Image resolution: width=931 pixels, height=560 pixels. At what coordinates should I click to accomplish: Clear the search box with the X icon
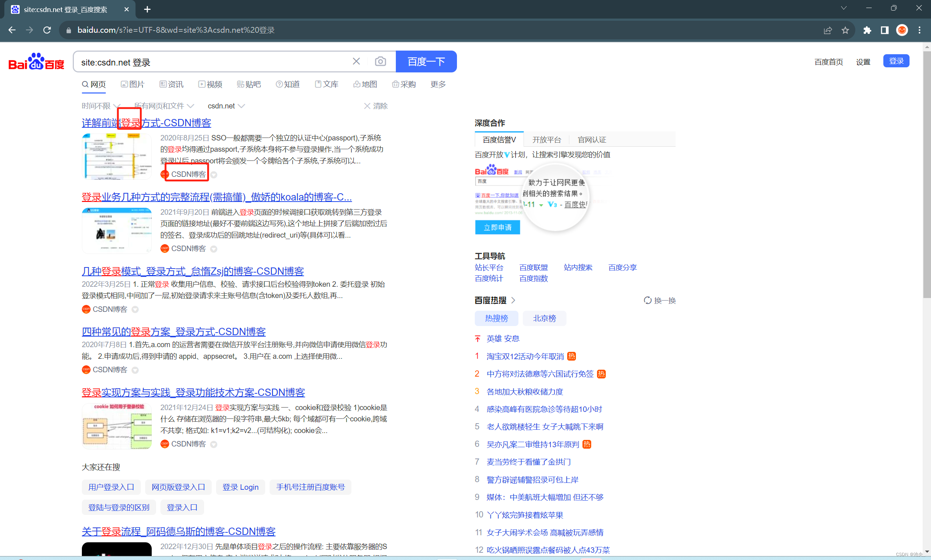click(356, 61)
